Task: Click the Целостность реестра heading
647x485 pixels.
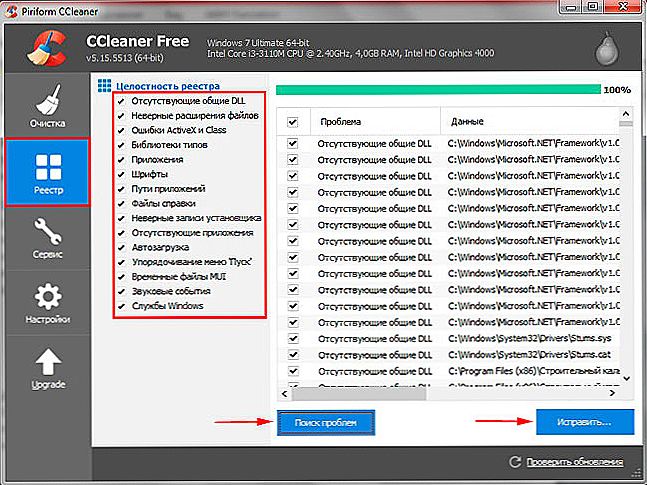Action: click(168, 86)
